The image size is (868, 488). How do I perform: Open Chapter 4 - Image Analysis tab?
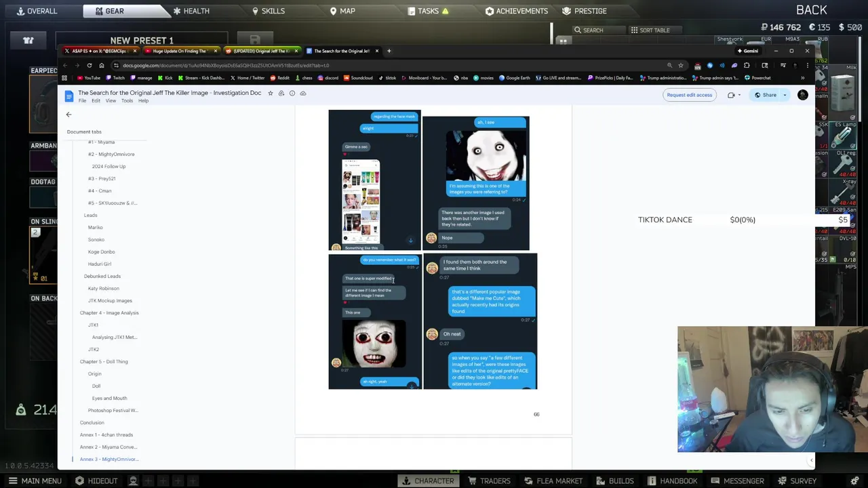pyautogui.click(x=109, y=312)
